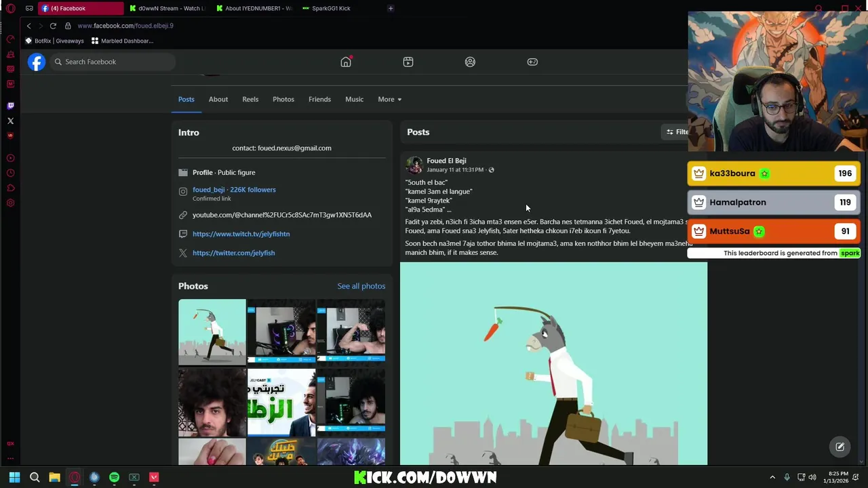Switch to Music profile tab
Image resolution: width=868 pixels, height=488 pixels.
coord(355,100)
